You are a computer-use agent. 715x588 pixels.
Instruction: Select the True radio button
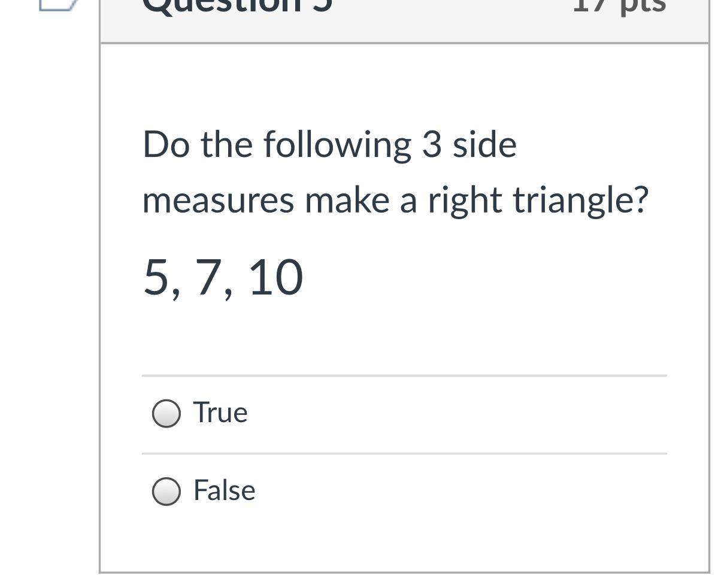click(166, 414)
